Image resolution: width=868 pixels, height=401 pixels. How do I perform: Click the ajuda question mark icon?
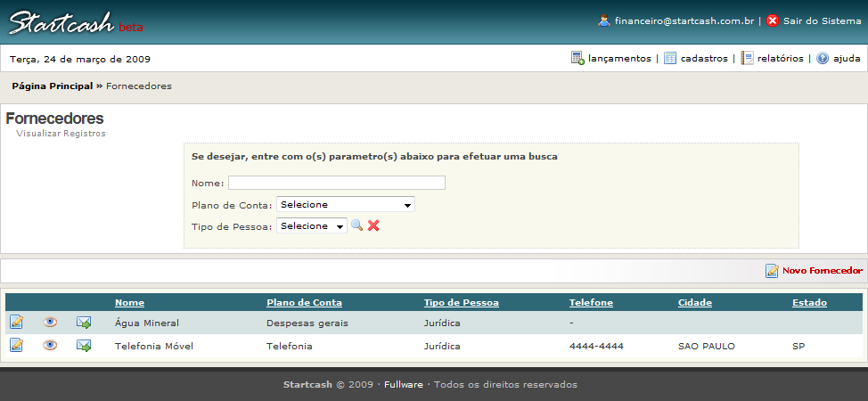(822, 58)
